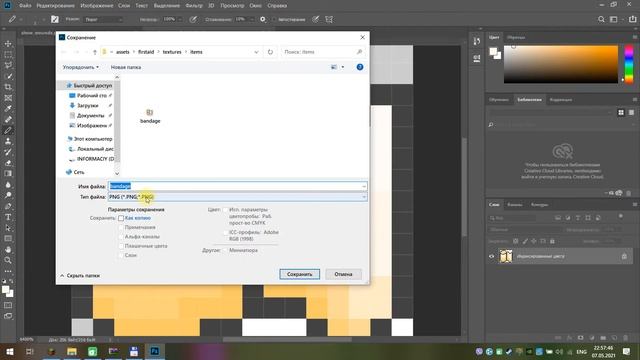Select the Rectangular Marquee tool

pos(8,55)
